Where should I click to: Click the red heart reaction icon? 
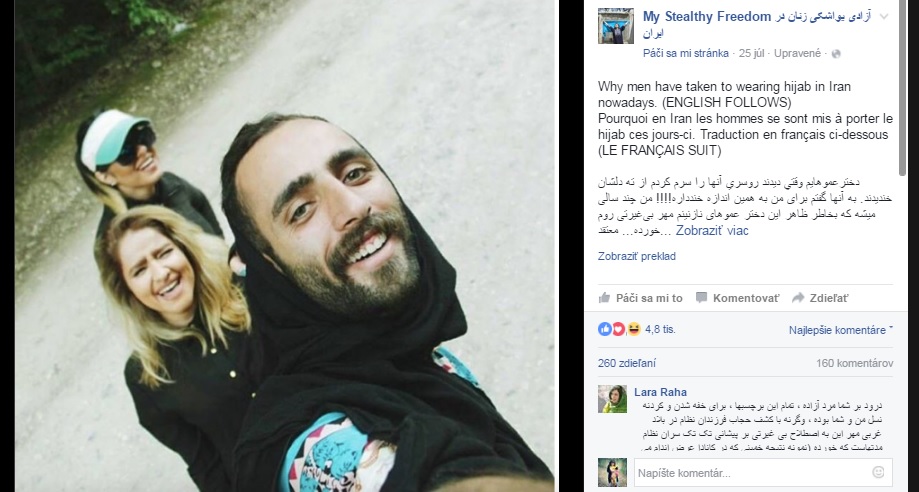(x=619, y=330)
